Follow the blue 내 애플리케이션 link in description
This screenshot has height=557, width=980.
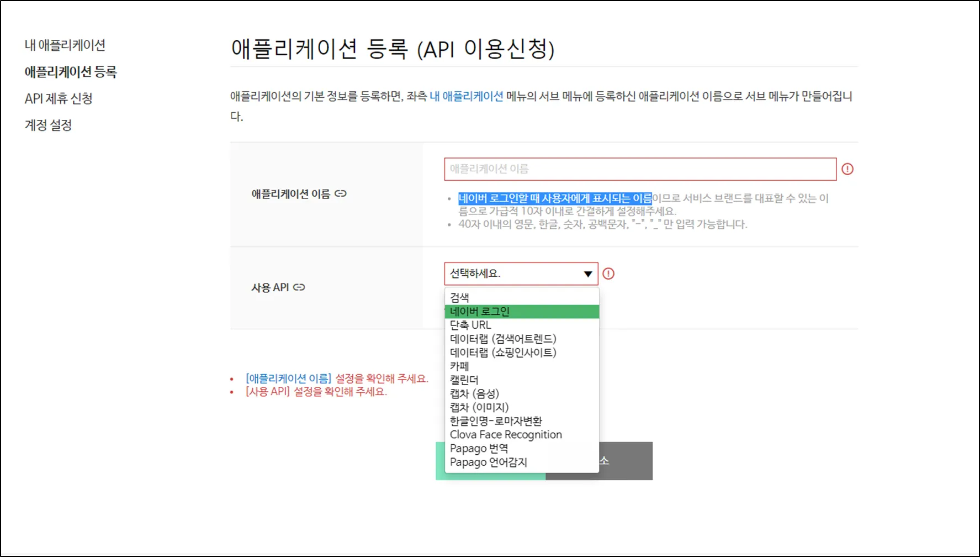(467, 96)
